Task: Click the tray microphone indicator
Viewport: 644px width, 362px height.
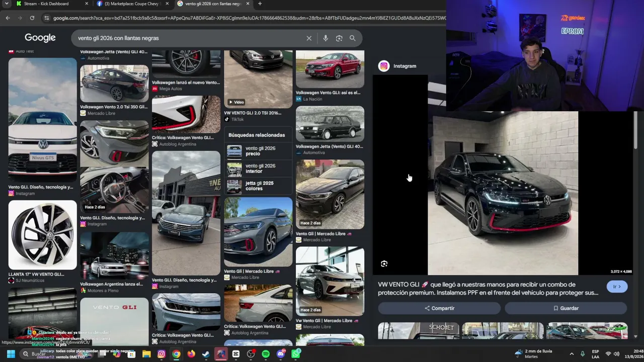Action: (x=583, y=354)
